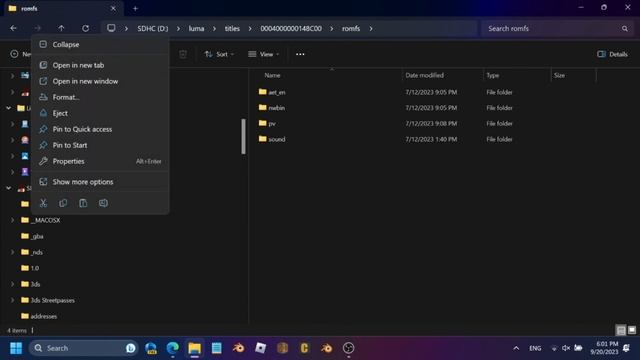Choose Pin to Quick access
The image size is (640, 360).
(x=100, y=129)
